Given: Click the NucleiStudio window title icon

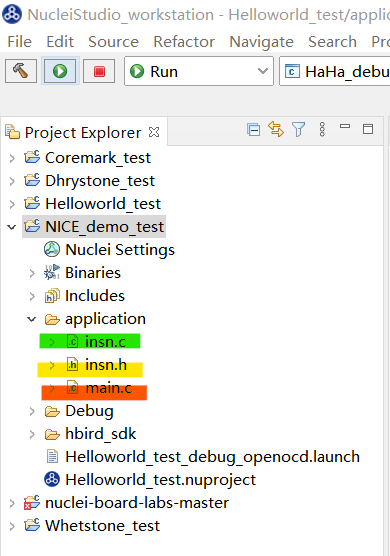Looking at the screenshot, I should click(12, 15).
